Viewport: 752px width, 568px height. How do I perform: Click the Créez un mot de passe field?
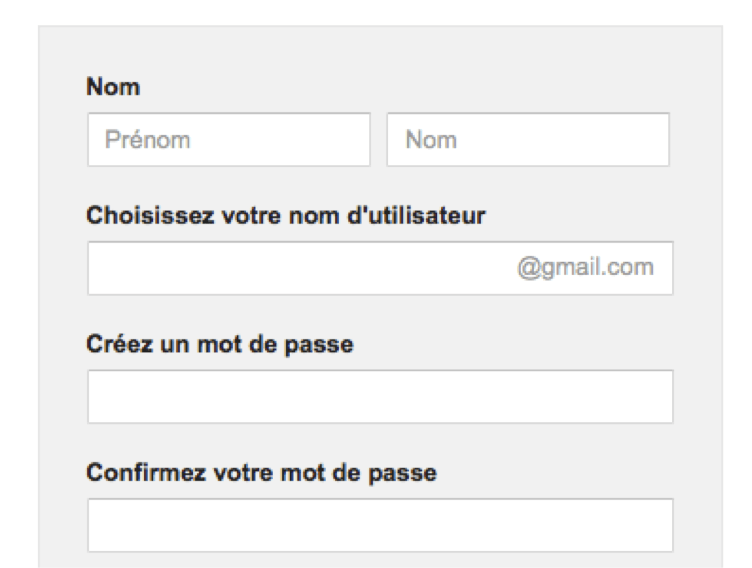click(380, 397)
